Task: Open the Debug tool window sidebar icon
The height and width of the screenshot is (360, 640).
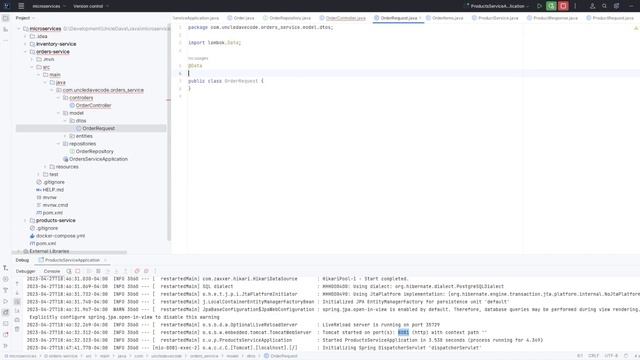Action: click(x=5, y=312)
